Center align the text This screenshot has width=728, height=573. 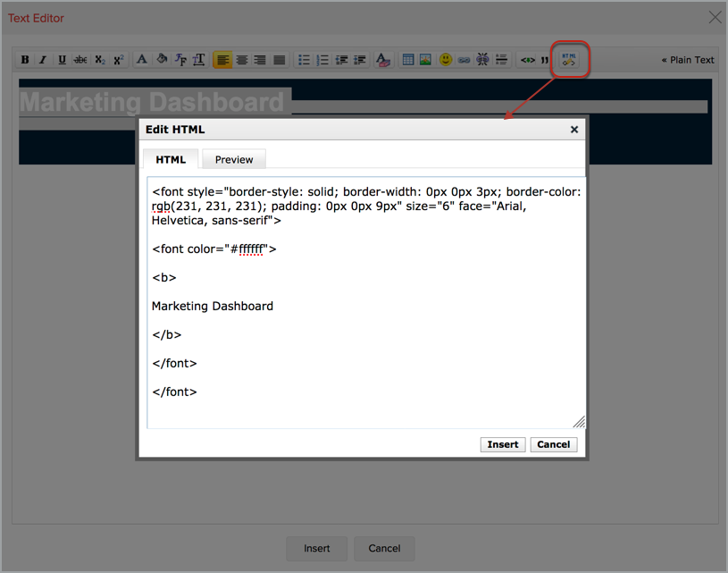[x=242, y=60]
